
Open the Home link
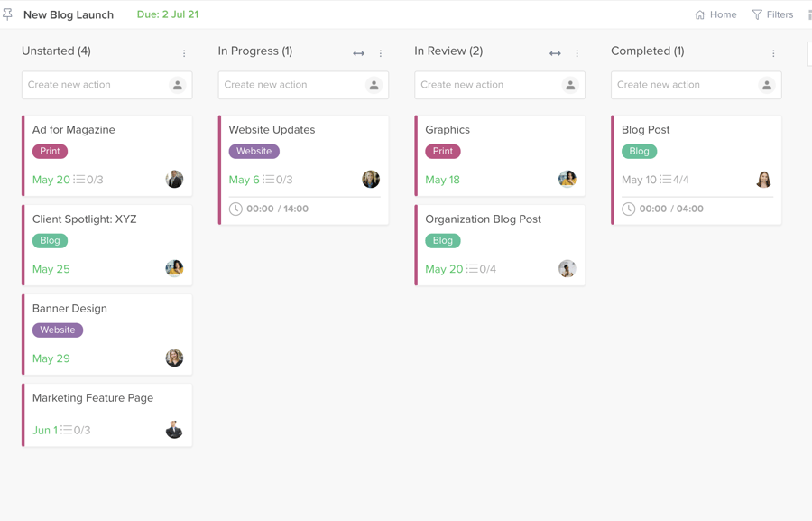(715, 14)
